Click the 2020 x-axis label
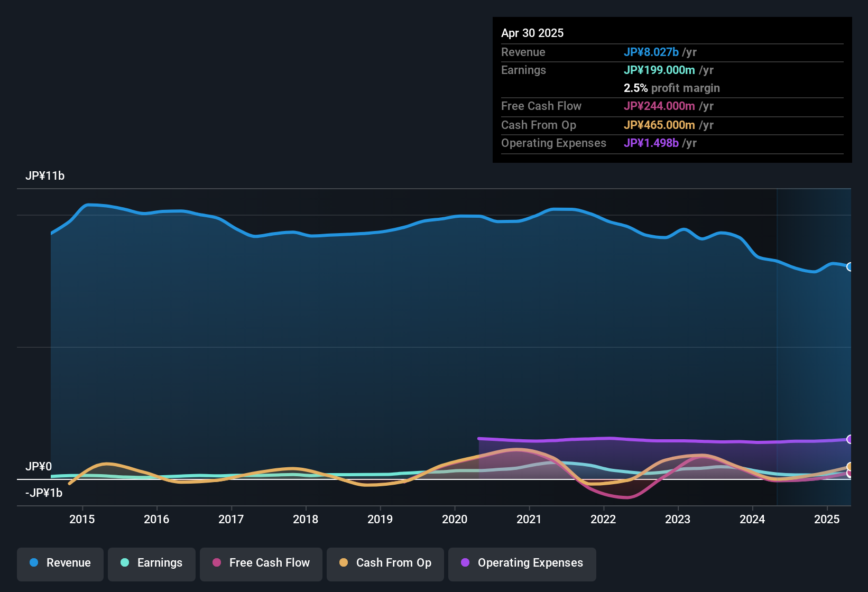 pyautogui.click(x=455, y=519)
